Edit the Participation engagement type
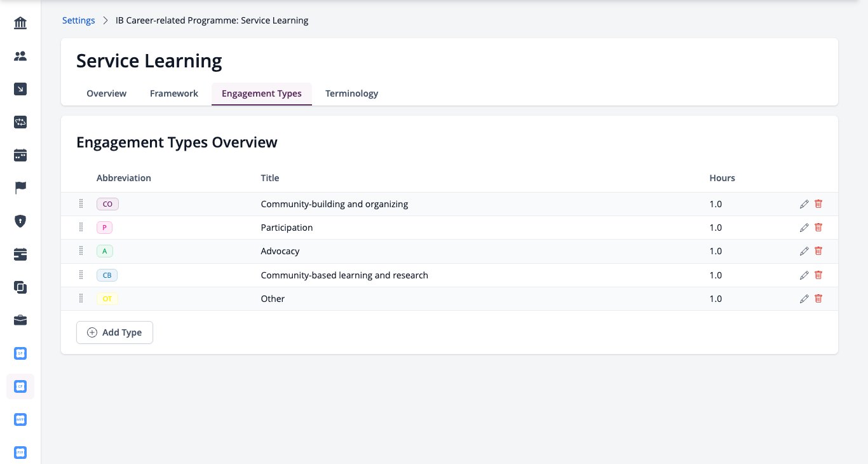868x464 pixels. [804, 228]
